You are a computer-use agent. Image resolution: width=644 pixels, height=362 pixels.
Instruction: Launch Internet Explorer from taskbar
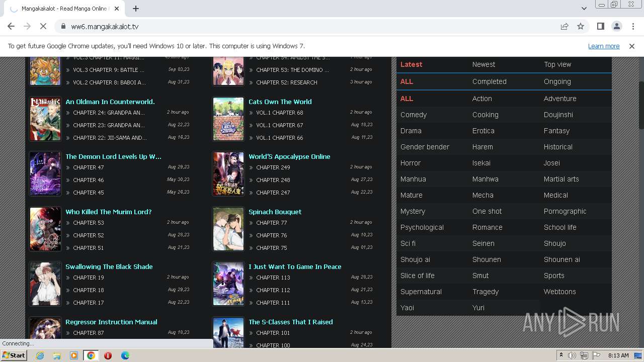[x=40, y=355]
